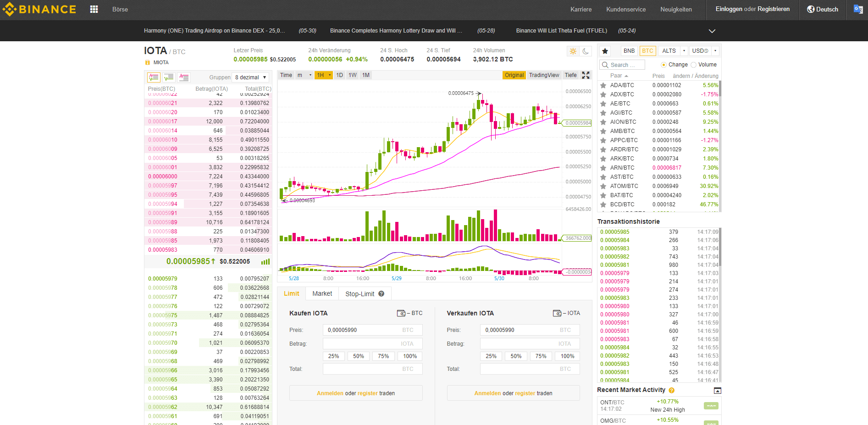The height and width of the screenshot is (425, 868).
Task: Switch chart to Tiefe depth view
Action: pyautogui.click(x=570, y=75)
